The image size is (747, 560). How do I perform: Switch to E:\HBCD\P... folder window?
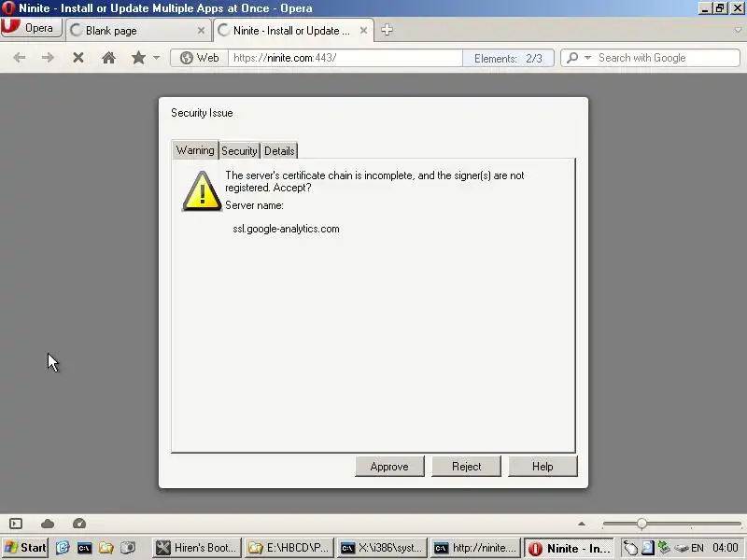point(289,548)
